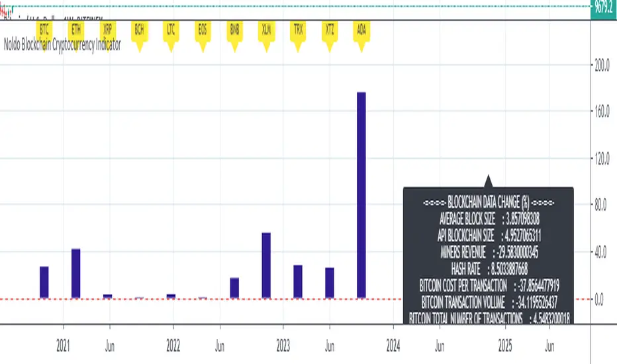Click the 2022 time axis label

click(173, 346)
